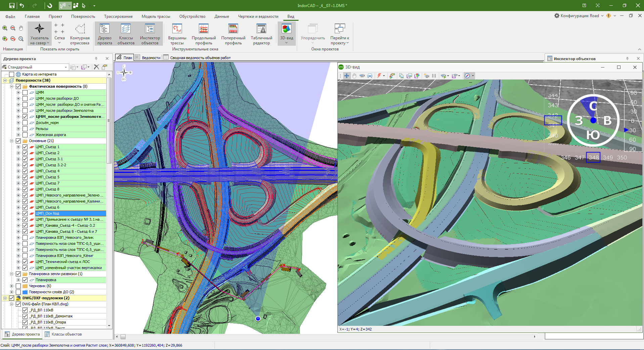Viewport: 644px width, 350px height.
Task: Check the Карта из интернета checkbox
Action: click(x=12, y=74)
